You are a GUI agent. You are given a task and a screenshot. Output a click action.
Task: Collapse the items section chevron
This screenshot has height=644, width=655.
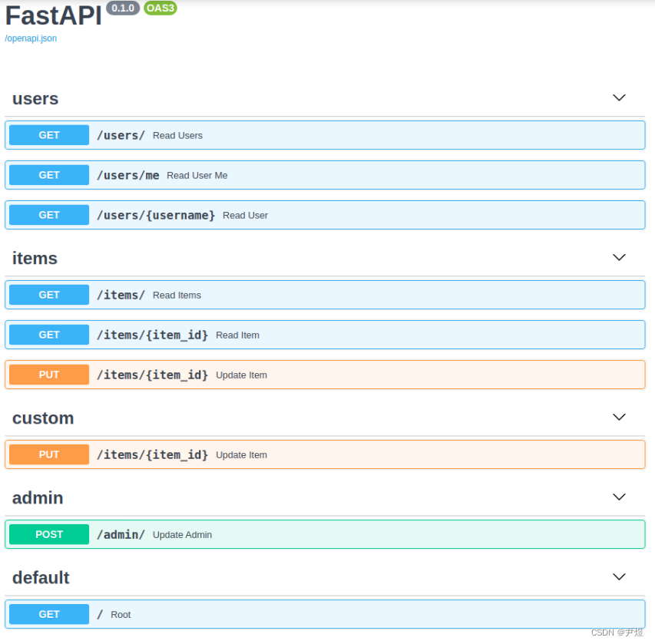(x=619, y=257)
